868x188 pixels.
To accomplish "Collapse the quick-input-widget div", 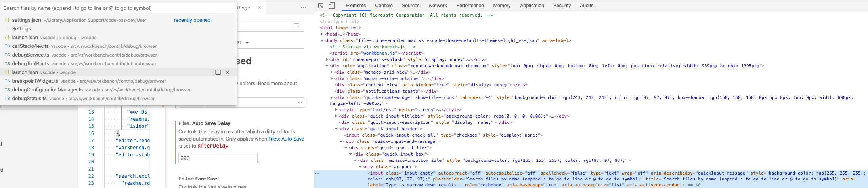I will [332, 97].
